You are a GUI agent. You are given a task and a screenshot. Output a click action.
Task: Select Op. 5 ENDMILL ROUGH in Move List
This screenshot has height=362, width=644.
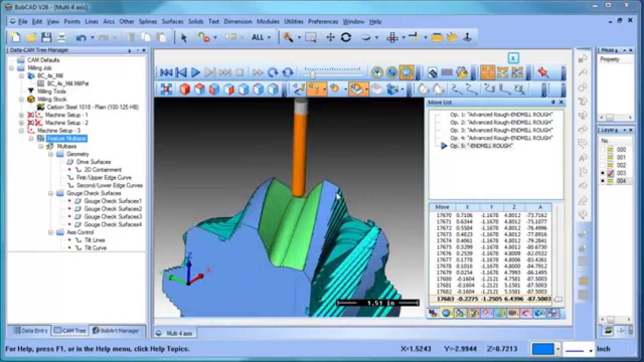[481, 146]
